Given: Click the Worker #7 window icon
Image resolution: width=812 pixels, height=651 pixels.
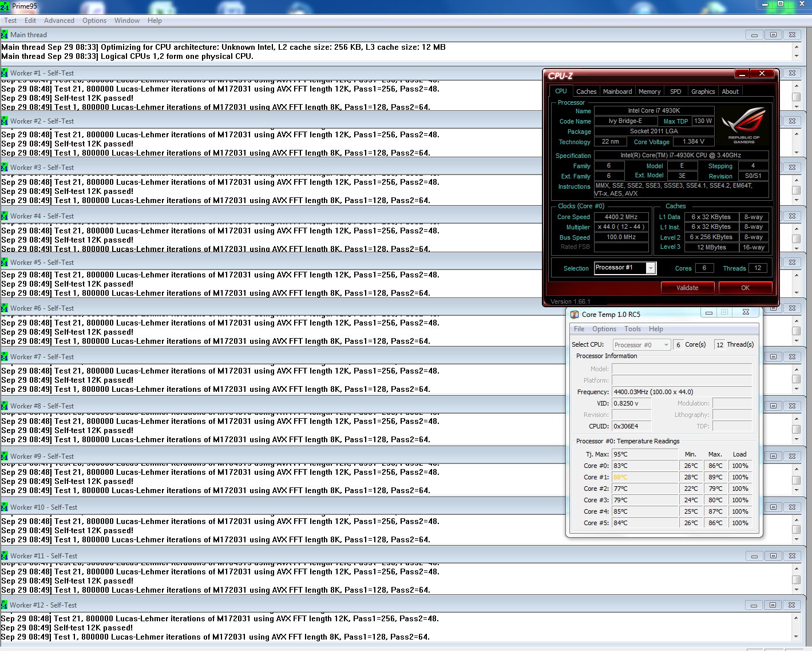Looking at the screenshot, I should pyautogui.click(x=5, y=356).
